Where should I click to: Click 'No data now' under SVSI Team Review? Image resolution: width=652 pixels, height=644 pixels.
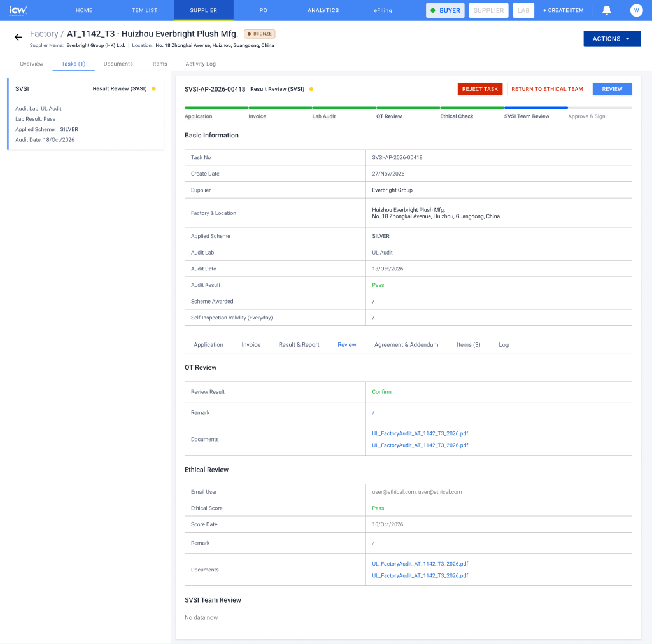[201, 617]
